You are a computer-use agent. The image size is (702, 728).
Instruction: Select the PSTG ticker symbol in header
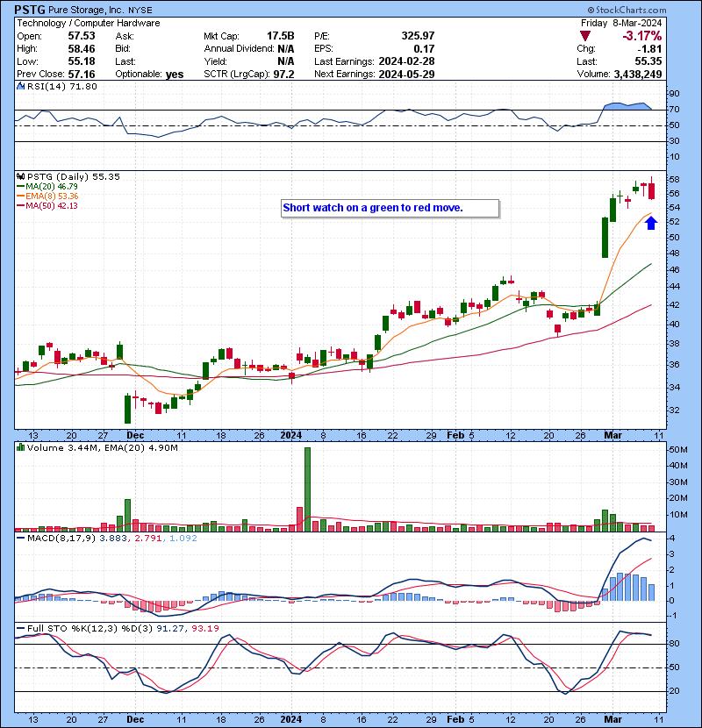click(x=30, y=10)
